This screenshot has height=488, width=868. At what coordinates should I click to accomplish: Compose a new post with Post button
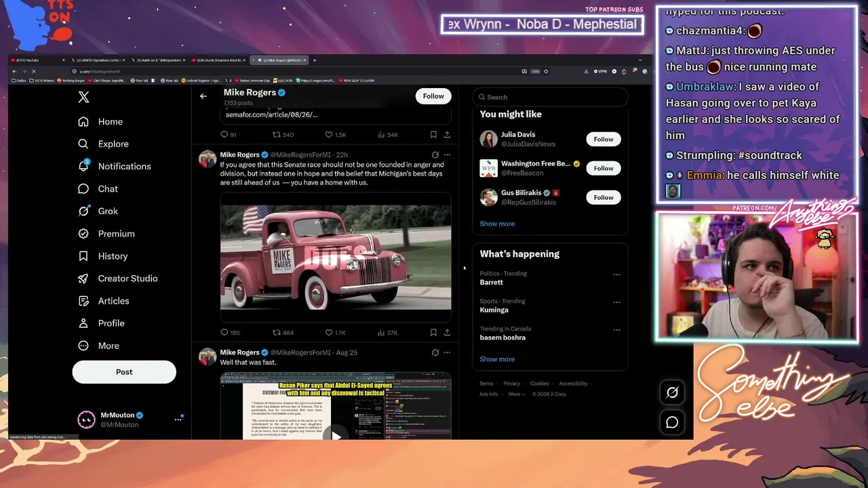tap(124, 372)
